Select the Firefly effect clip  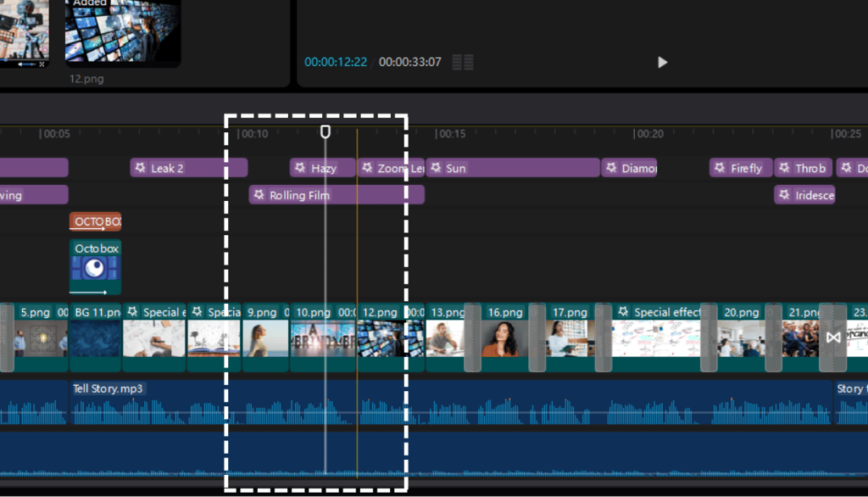(741, 168)
